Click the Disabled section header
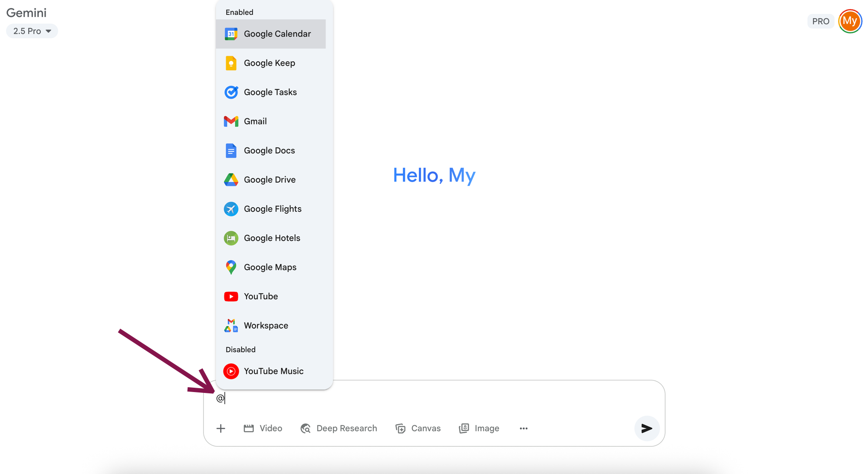868x474 pixels. click(x=240, y=350)
